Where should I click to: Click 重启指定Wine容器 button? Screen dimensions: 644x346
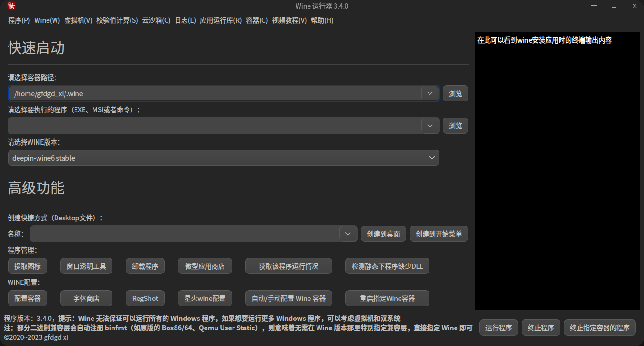387,298
